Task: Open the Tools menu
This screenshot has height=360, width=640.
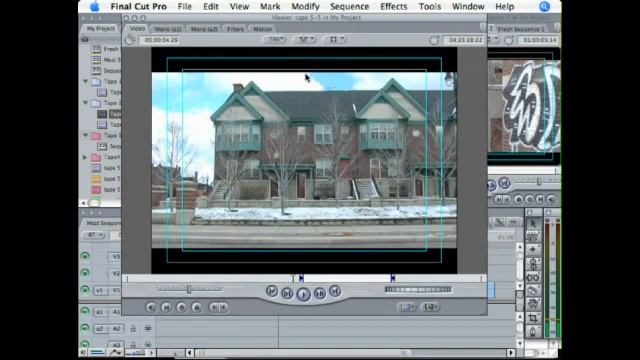Action: point(430,7)
